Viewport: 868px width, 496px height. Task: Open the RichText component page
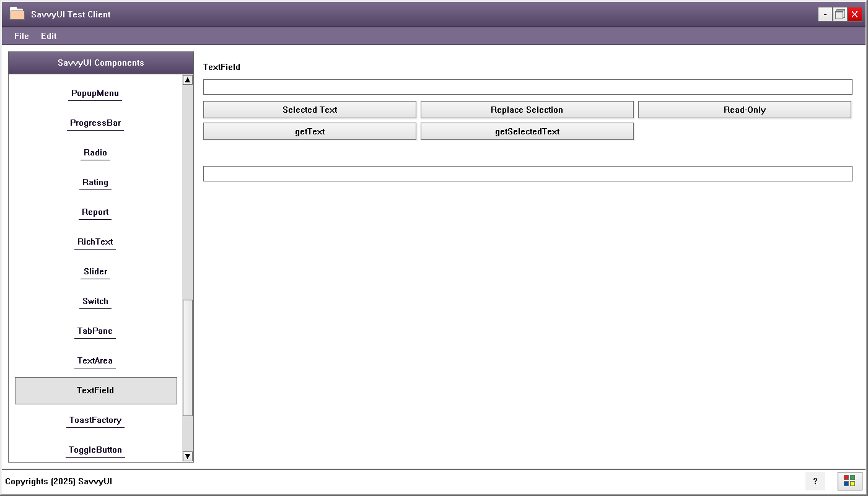[x=95, y=242]
